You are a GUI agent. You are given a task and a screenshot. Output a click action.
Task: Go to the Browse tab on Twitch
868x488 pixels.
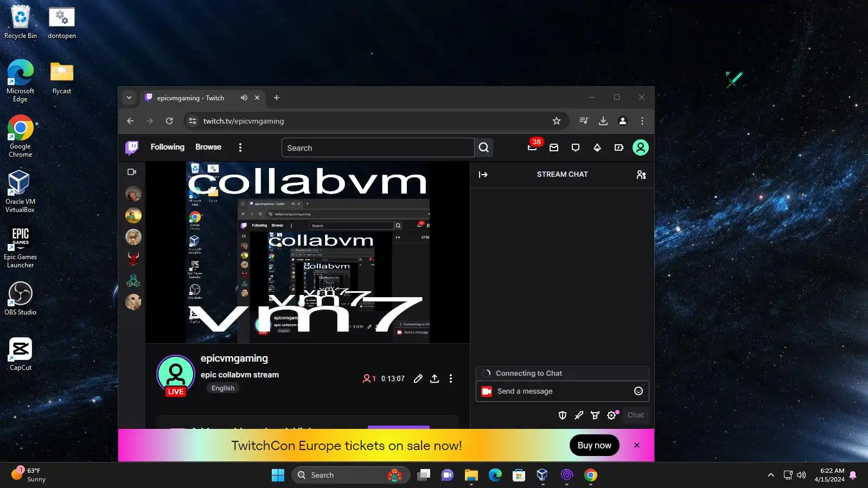(x=208, y=147)
